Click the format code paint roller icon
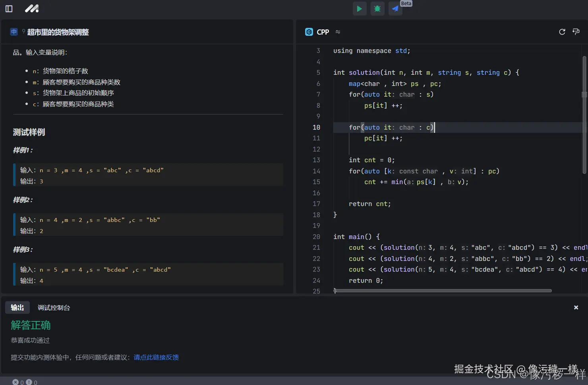The width and height of the screenshot is (588, 385). coord(576,32)
